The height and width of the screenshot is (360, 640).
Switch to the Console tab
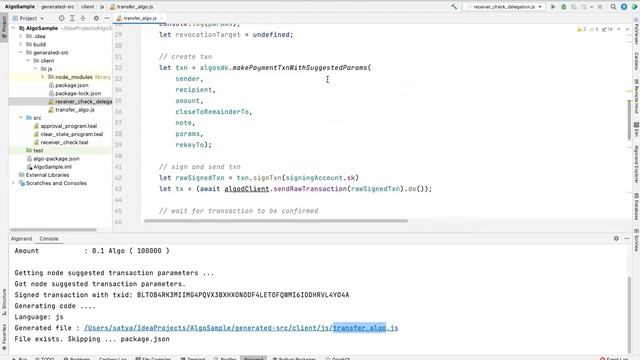[49, 238]
